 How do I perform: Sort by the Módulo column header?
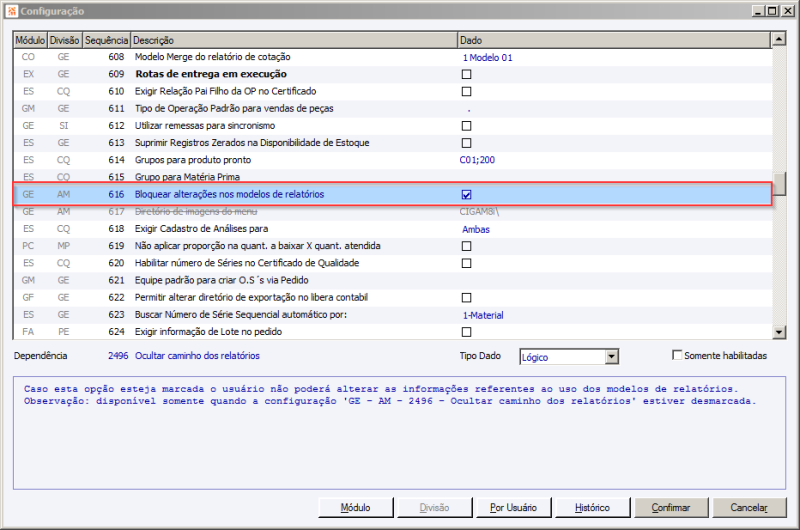coord(30,40)
